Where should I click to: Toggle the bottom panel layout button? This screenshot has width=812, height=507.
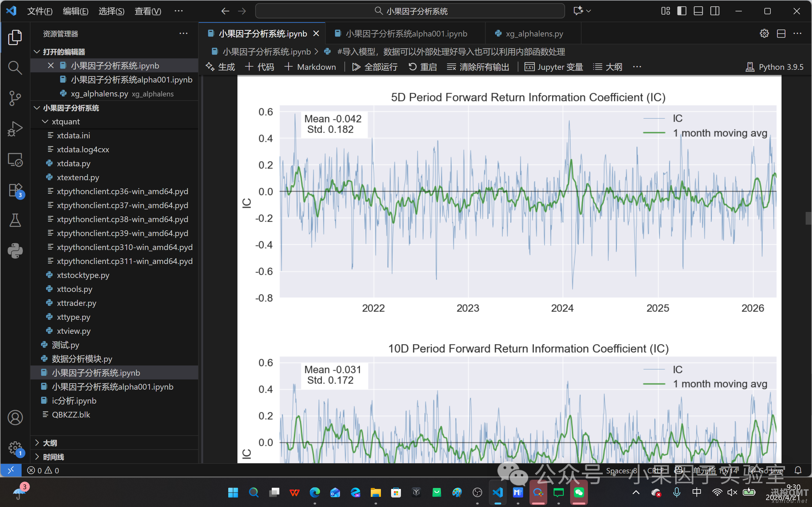[x=698, y=11]
